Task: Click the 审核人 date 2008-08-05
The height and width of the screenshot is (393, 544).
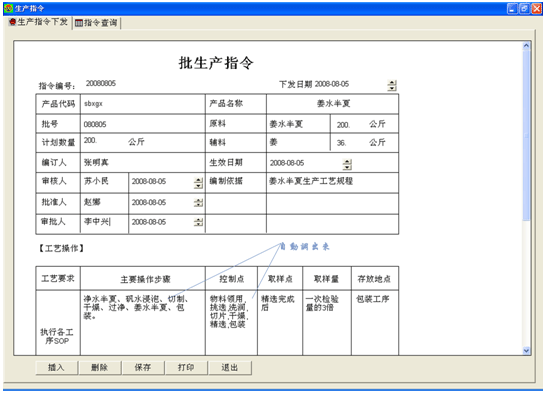Action: (x=149, y=181)
